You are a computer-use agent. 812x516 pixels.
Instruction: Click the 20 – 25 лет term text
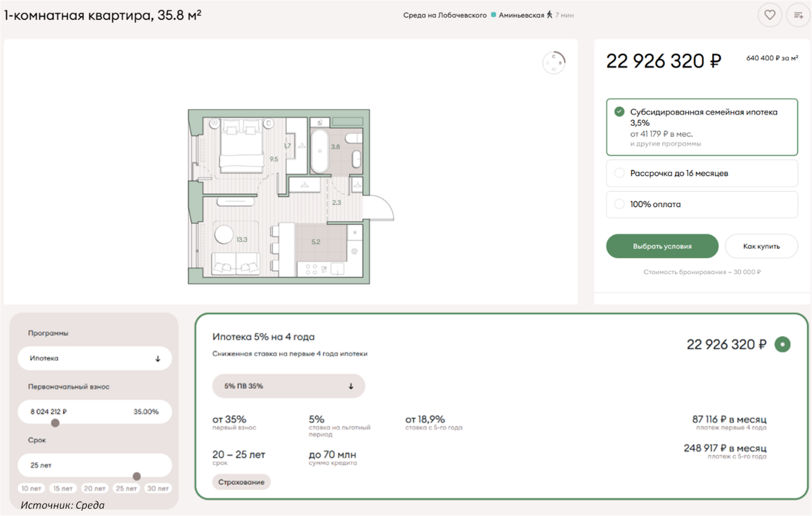point(239,455)
